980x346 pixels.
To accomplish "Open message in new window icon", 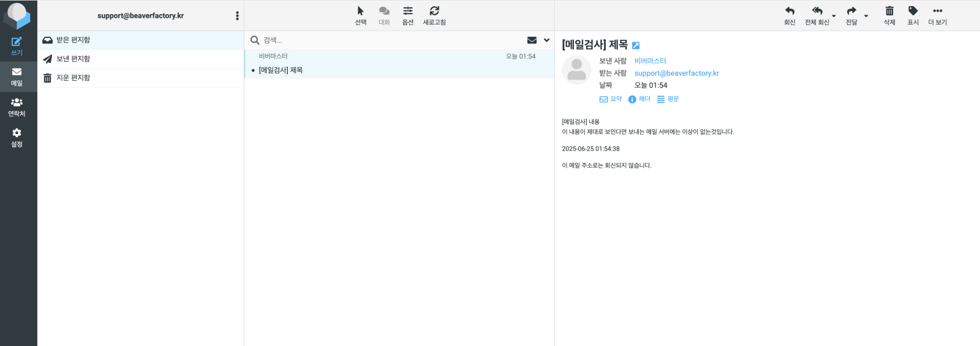I will tap(636, 45).
